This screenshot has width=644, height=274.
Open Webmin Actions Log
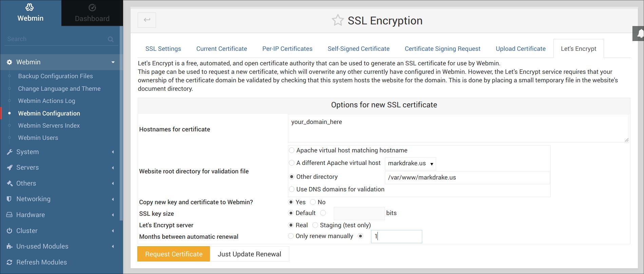click(x=46, y=101)
